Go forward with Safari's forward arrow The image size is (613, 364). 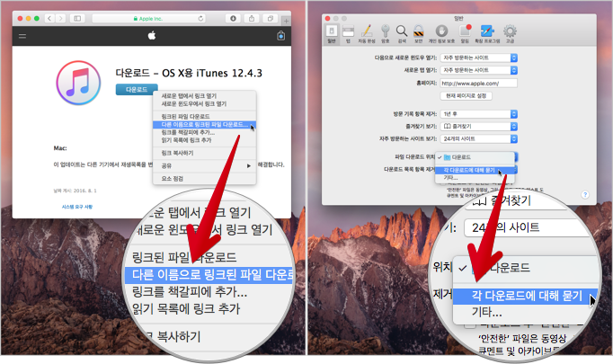click(60, 18)
